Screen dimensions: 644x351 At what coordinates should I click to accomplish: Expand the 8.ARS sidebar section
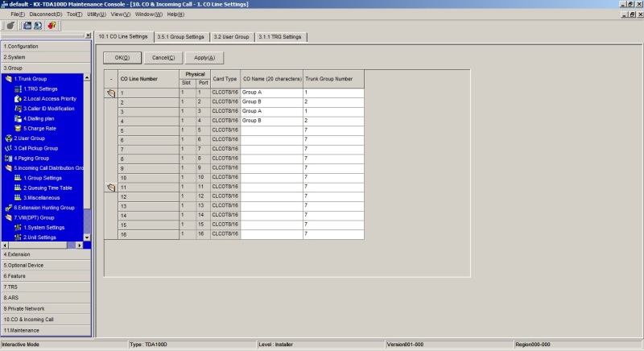coord(46,298)
